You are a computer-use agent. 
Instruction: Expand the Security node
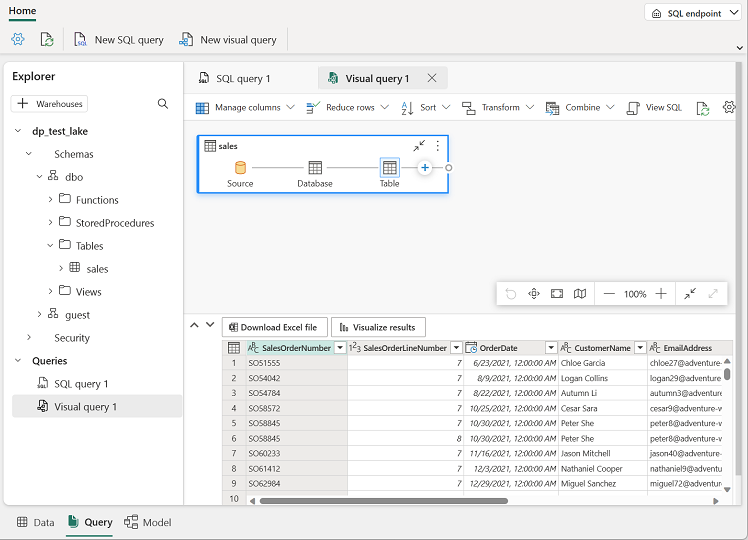pos(29,337)
